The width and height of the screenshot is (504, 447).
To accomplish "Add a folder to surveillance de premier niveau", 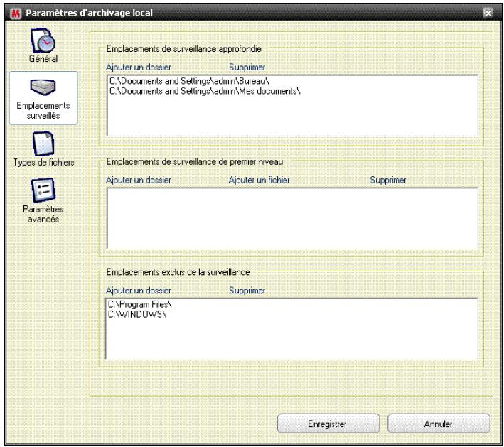I will pyautogui.click(x=138, y=180).
